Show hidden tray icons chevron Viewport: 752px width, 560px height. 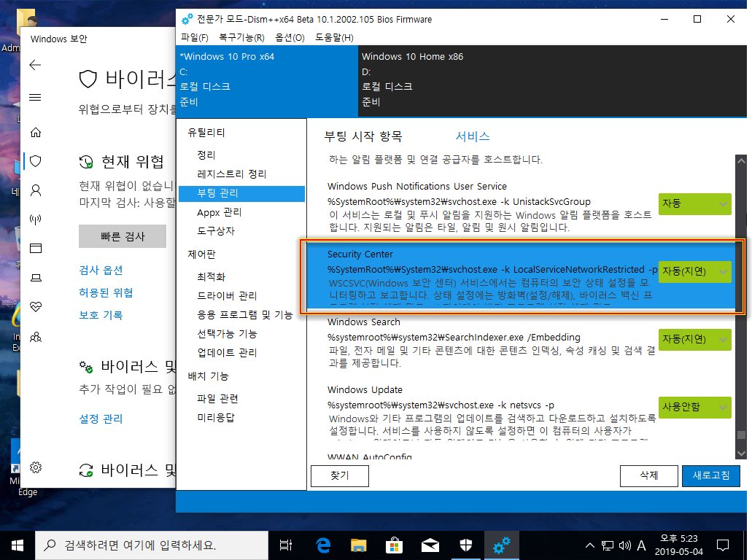tap(590, 545)
